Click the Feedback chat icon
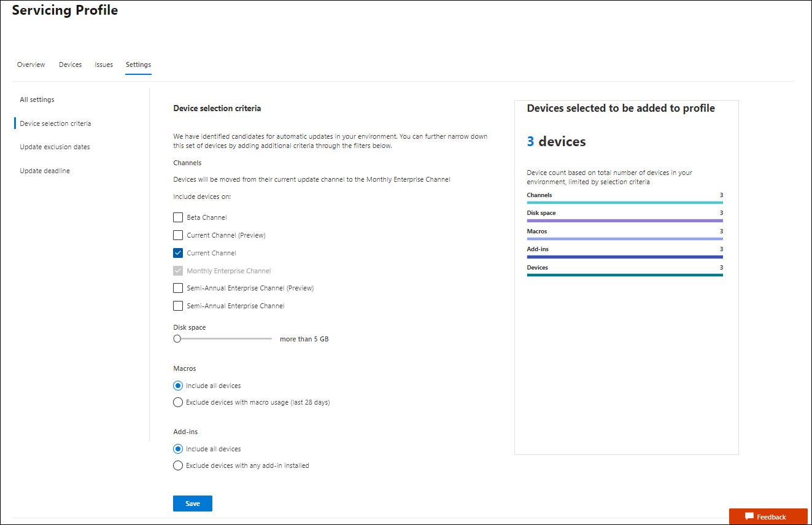 (749, 517)
